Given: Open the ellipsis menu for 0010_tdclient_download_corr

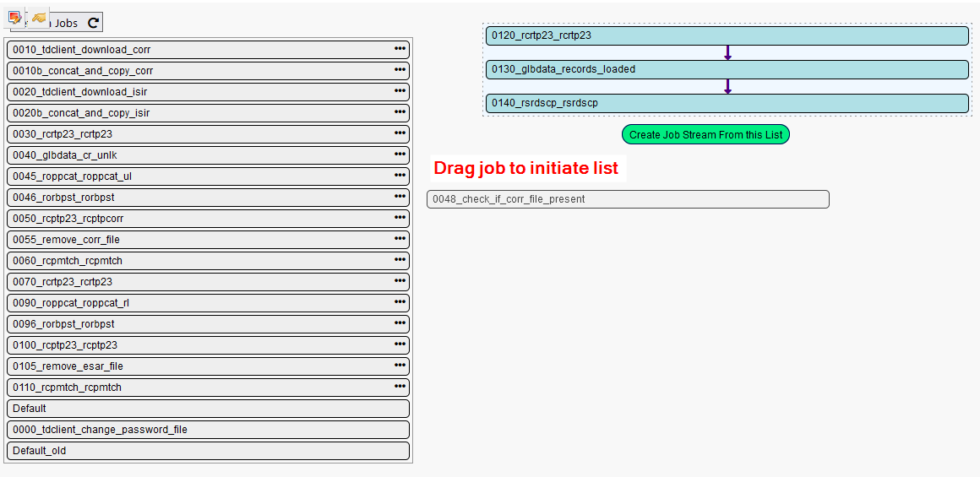Looking at the screenshot, I should (x=400, y=49).
